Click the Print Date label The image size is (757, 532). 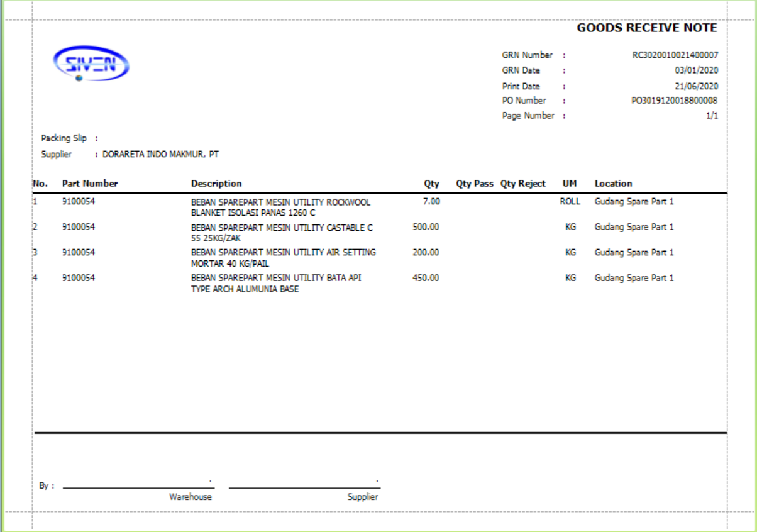521,86
